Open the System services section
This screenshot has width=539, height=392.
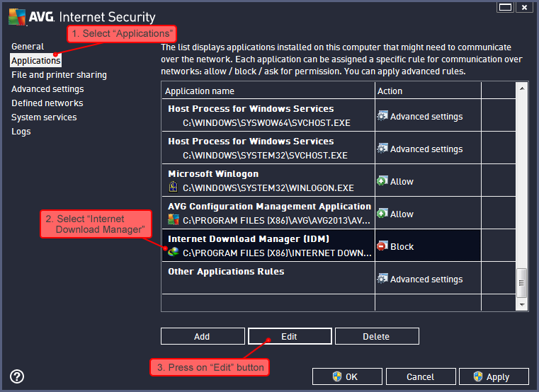(44, 117)
